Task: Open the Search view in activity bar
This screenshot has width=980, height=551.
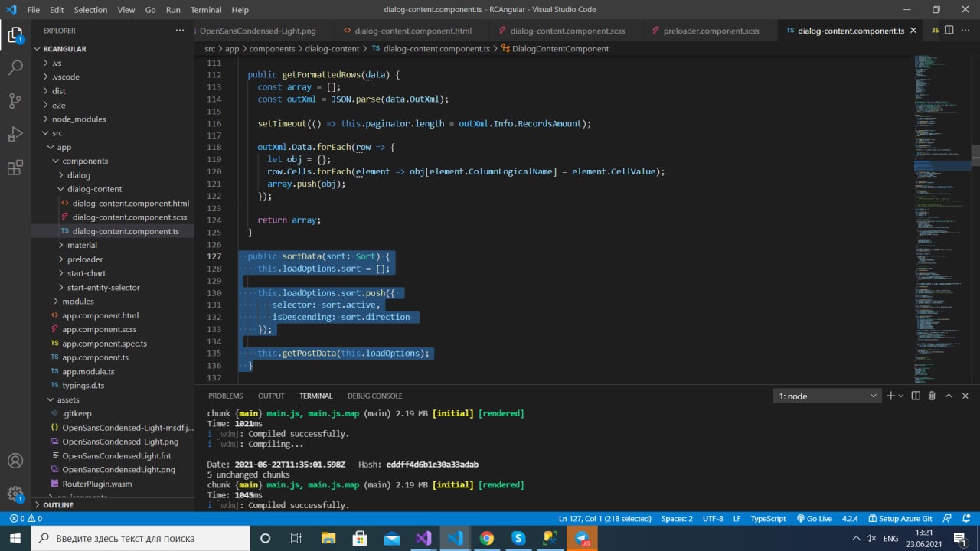Action: tap(15, 67)
